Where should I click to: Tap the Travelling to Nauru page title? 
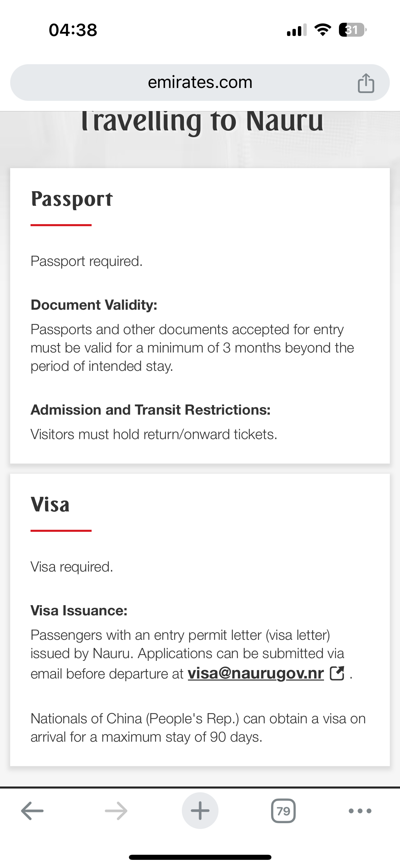202,121
